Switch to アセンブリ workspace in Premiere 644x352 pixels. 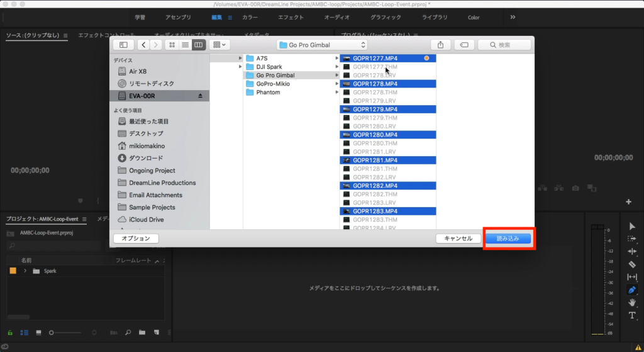tap(178, 17)
